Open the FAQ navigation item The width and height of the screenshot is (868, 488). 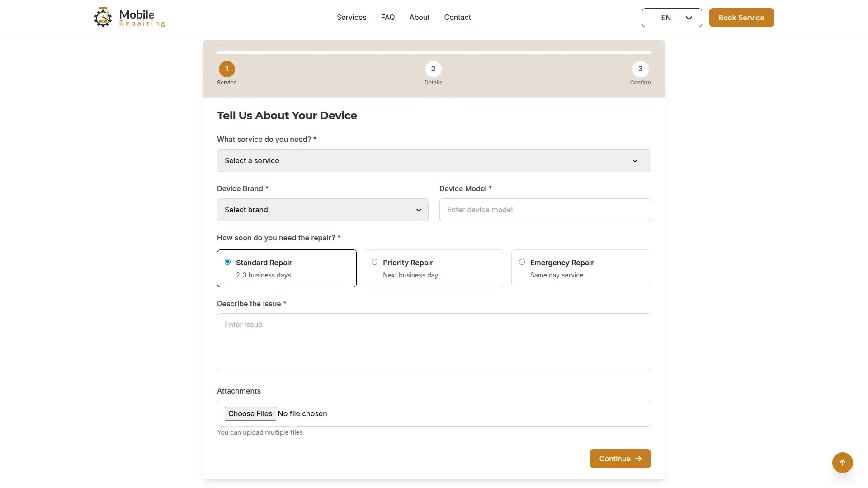(387, 17)
